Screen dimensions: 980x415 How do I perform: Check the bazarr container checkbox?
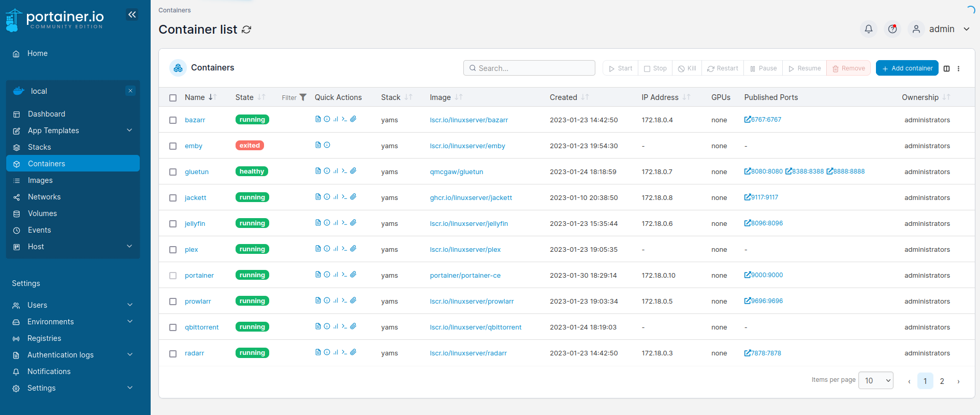click(173, 120)
